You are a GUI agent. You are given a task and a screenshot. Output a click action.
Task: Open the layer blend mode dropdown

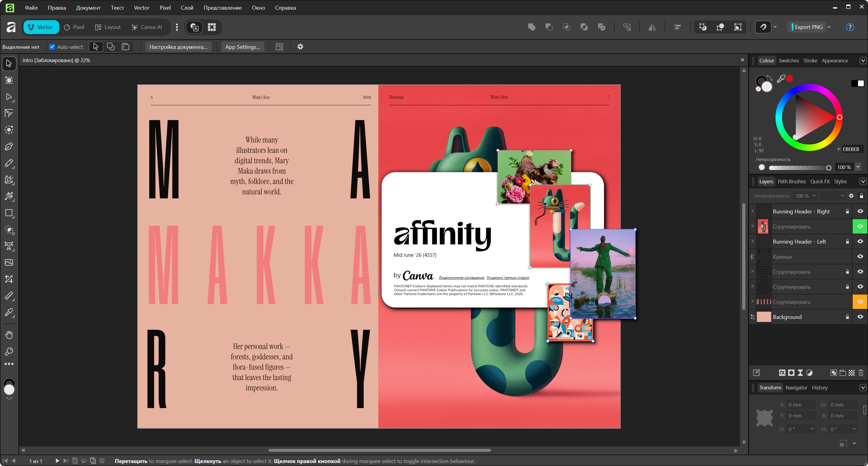tap(833, 195)
